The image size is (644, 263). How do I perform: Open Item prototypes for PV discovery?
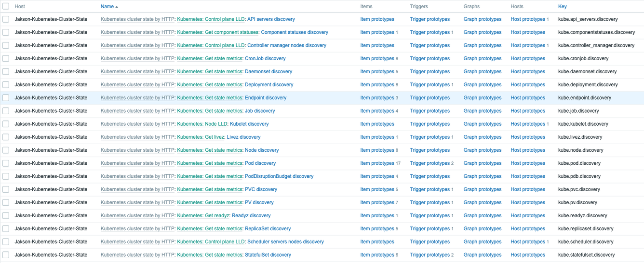(377, 202)
